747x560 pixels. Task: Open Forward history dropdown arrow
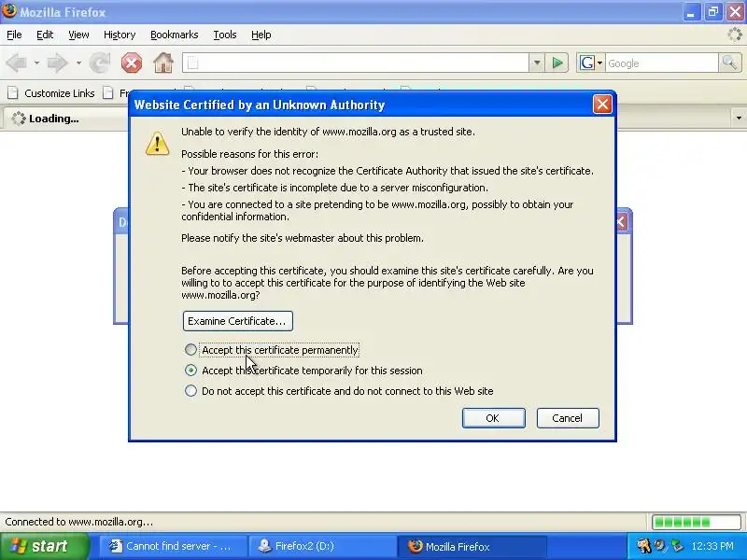point(78,63)
